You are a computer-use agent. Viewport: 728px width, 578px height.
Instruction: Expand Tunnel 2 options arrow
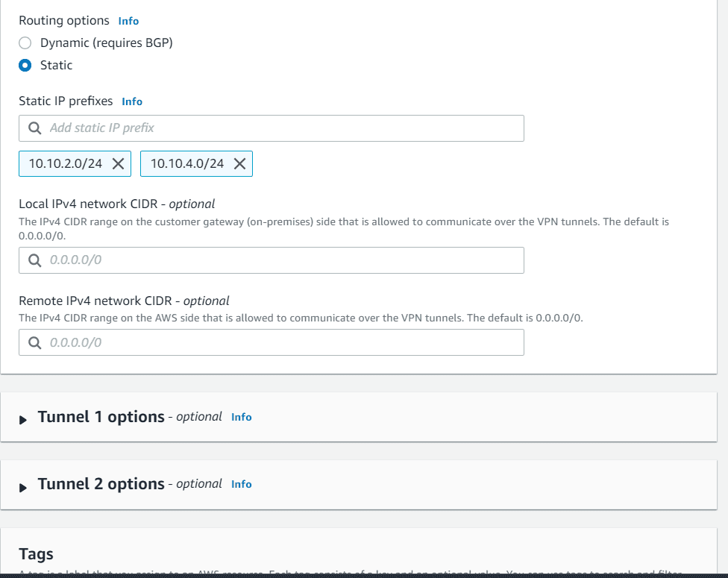tap(22, 487)
